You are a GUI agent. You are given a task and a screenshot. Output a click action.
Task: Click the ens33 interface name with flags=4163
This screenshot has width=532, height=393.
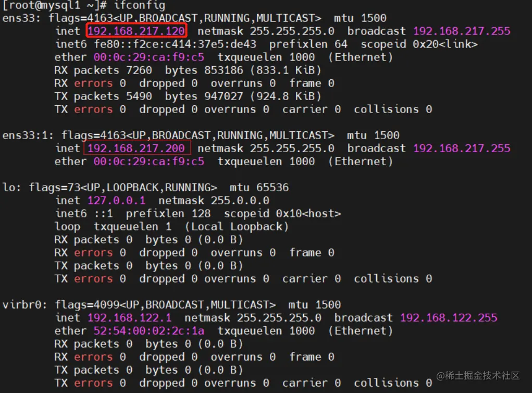click(21, 18)
